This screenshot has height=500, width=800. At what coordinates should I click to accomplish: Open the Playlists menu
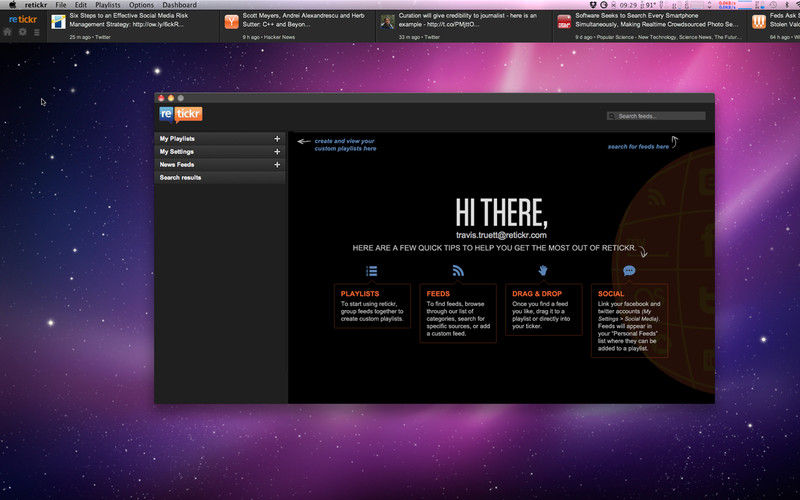[108, 5]
